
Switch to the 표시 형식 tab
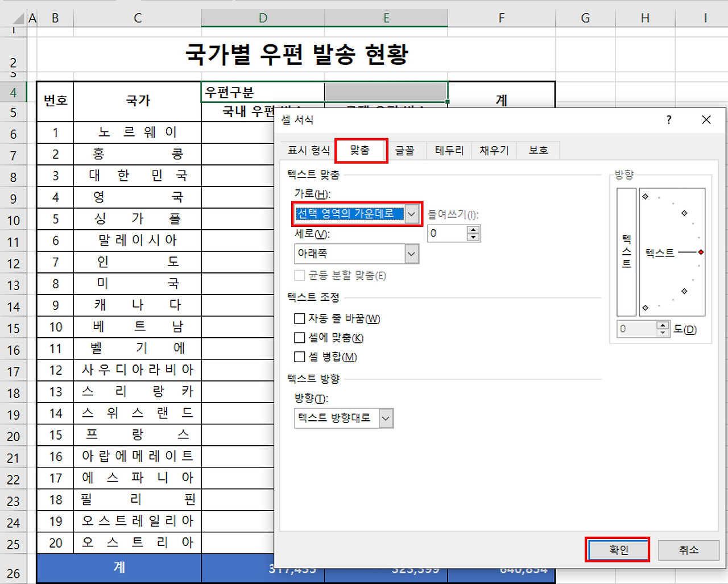308,150
